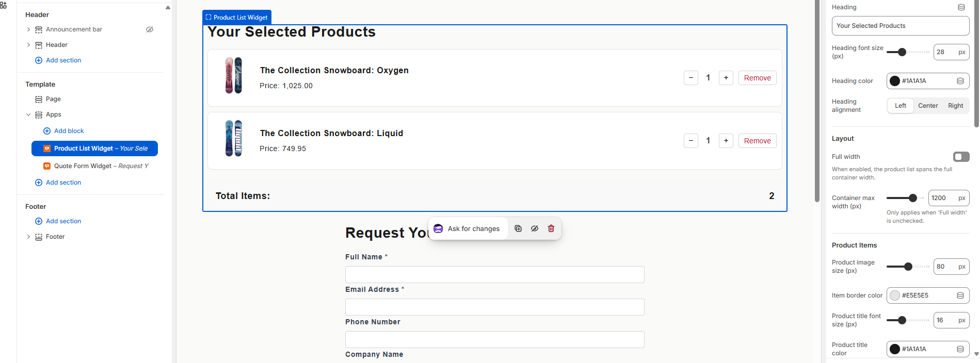The height and width of the screenshot is (363, 980).
Task: Click dynamic source icon next to Heading label
Action: click(x=961, y=7)
